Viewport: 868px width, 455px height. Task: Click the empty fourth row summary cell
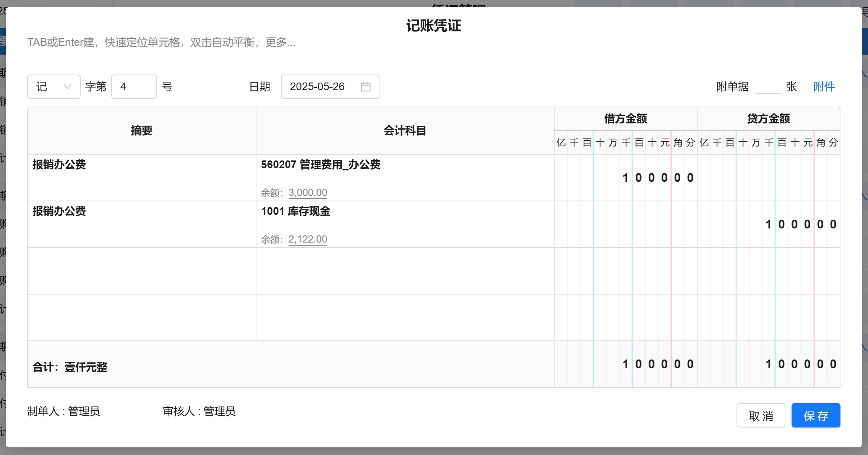pos(141,317)
